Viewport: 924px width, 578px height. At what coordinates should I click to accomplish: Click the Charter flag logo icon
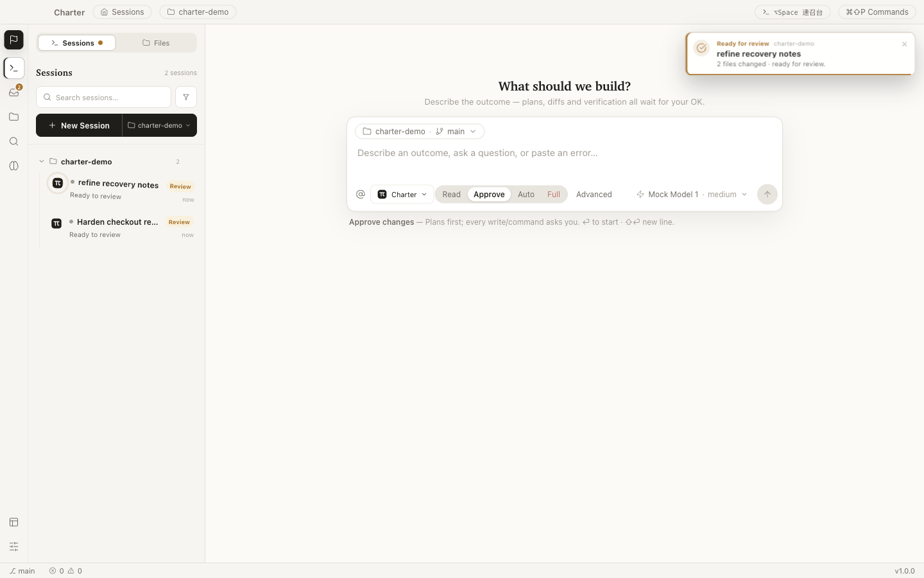pos(13,40)
